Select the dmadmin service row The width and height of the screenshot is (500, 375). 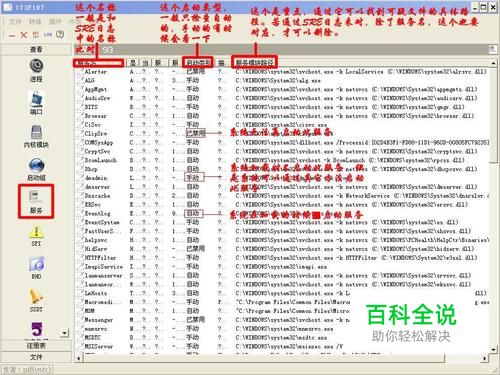pyautogui.click(x=282, y=178)
